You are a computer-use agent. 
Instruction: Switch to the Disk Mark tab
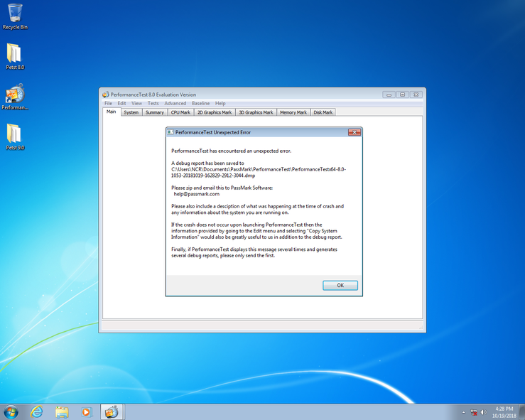pos(323,112)
